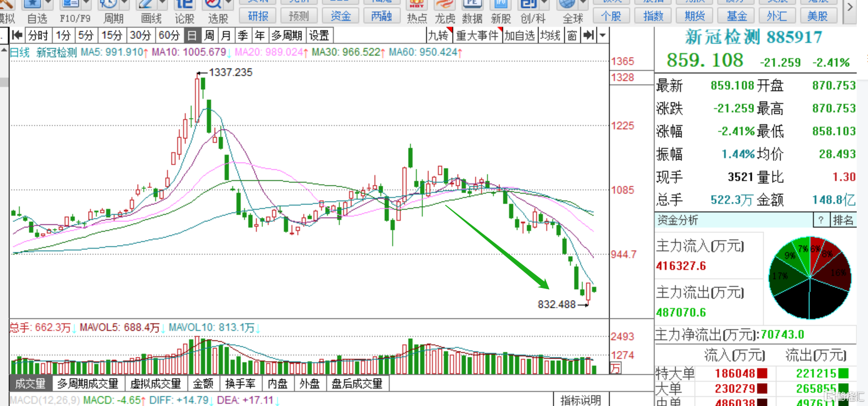Select the 日 daily period
This screenshot has width=868, height=406.
coord(192,36)
